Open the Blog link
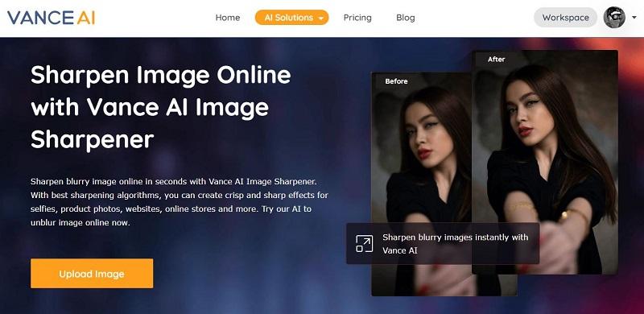The width and height of the screenshot is (644, 314). coord(406,18)
